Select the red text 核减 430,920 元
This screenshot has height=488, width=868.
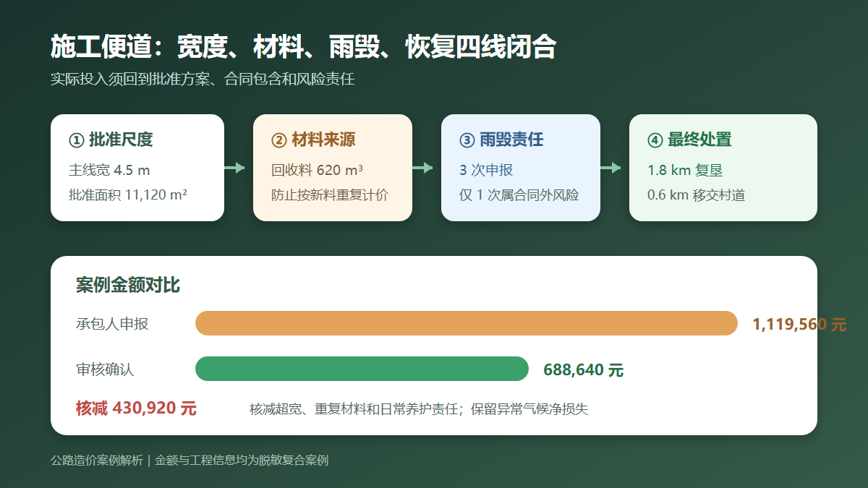click(x=136, y=408)
